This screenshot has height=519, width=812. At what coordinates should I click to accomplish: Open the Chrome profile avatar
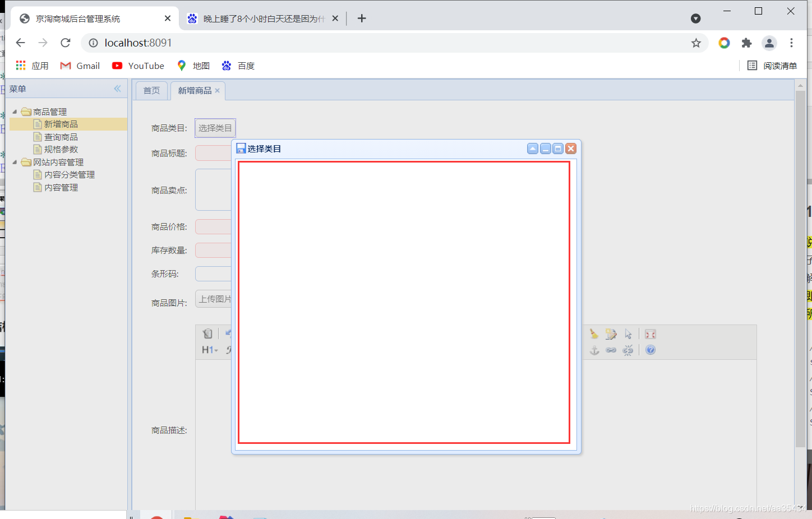click(x=769, y=43)
